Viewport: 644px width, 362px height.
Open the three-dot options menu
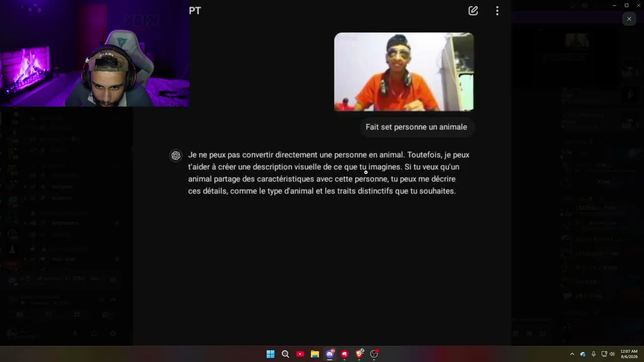497,11
